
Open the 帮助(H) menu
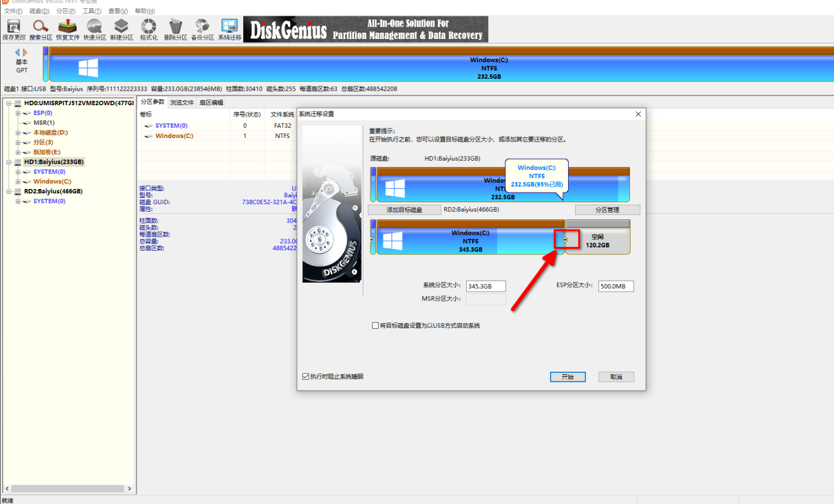(x=144, y=11)
